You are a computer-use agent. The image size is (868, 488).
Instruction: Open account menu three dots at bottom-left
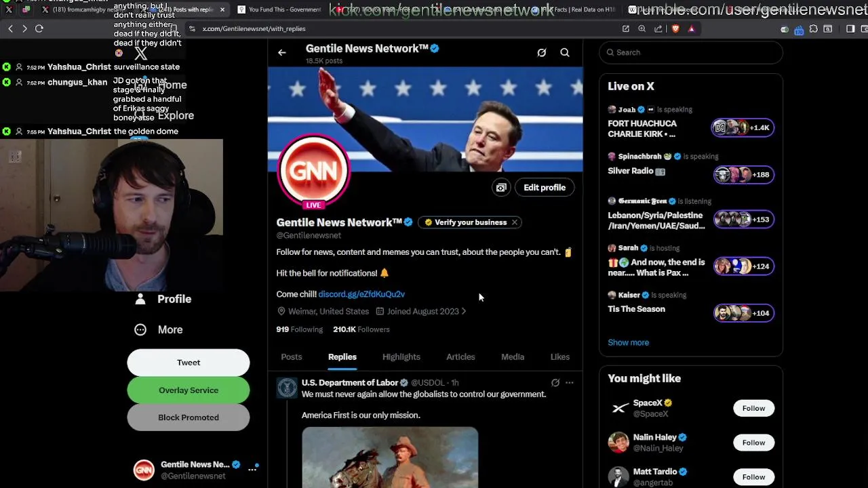(253, 469)
